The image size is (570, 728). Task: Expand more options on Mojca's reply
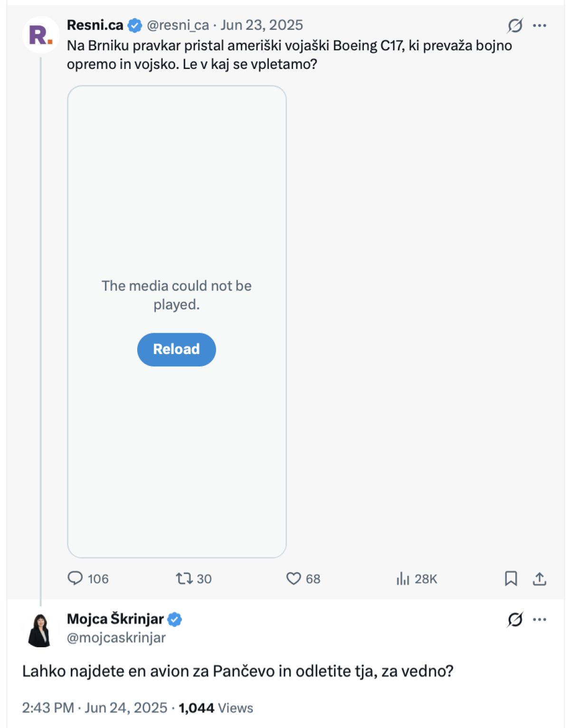pos(540,619)
